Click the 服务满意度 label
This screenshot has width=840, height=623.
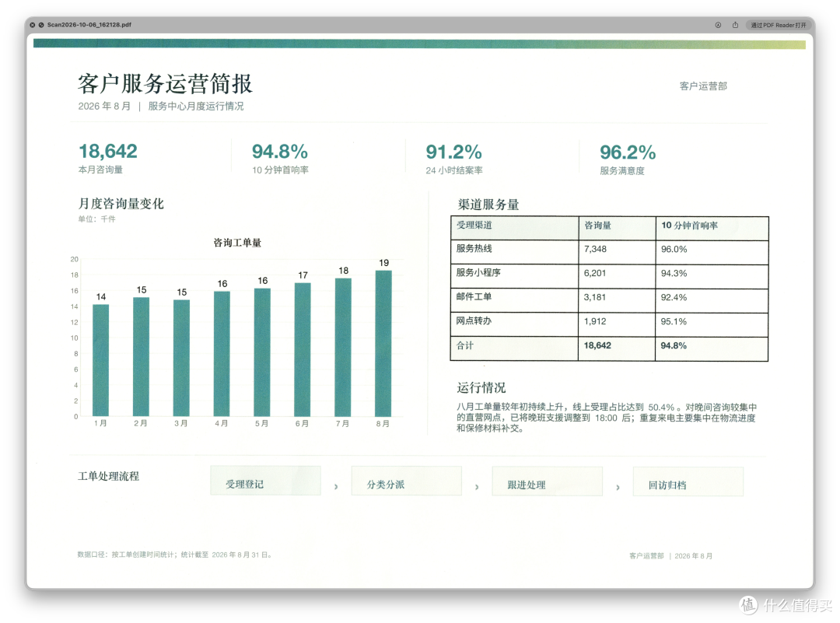pos(621,171)
